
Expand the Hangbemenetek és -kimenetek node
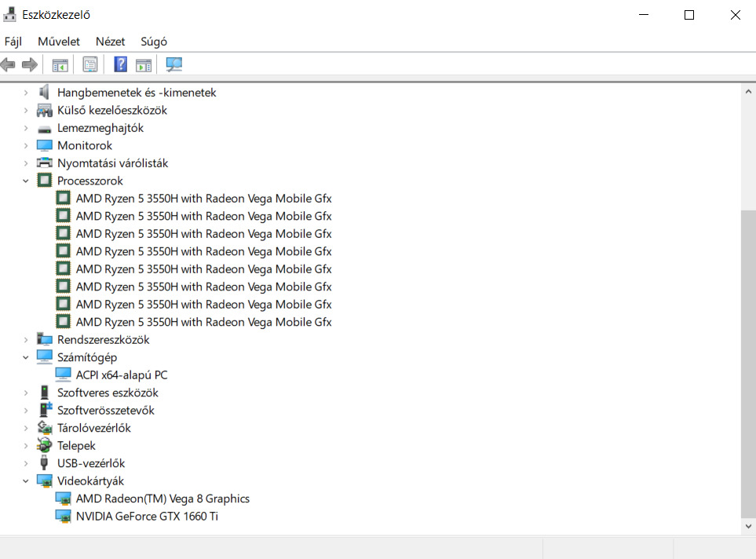pos(26,93)
